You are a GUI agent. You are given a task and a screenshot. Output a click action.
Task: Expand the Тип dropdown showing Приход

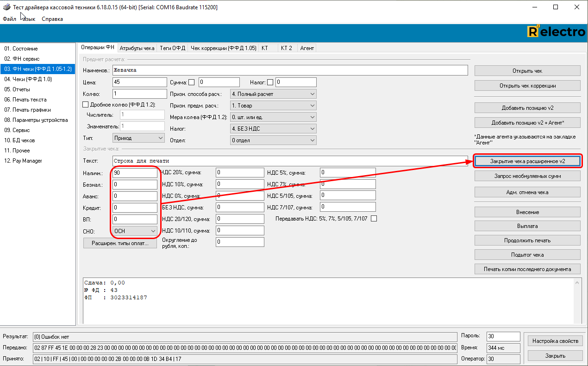click(138, 138)
